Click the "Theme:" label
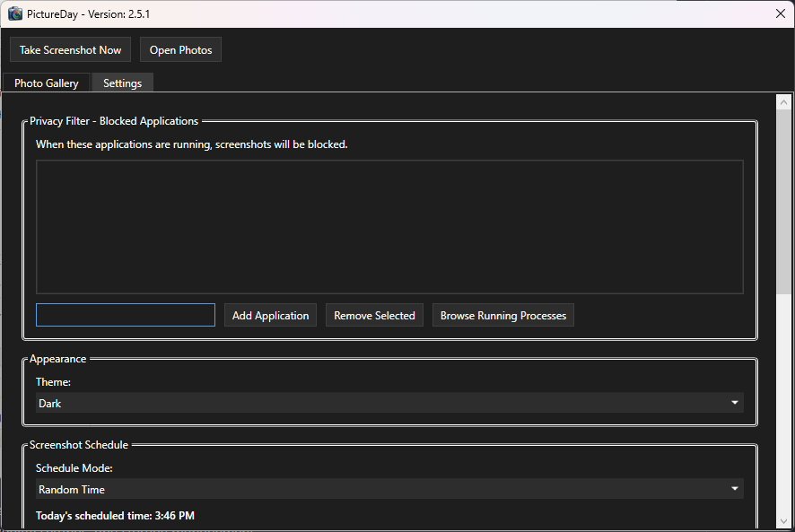The width and height of the screenshot is (795, 532). pyautogui.click(x=53, y=382)
